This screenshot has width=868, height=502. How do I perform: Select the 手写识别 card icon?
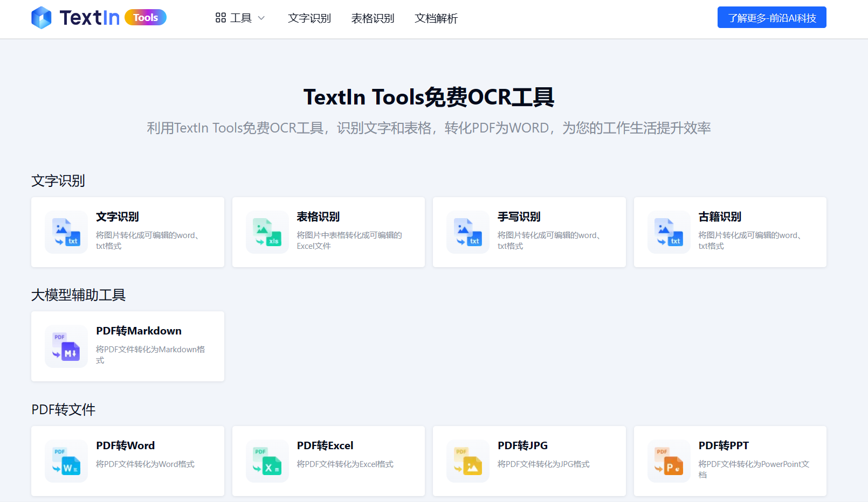click(x=468, y=232)
